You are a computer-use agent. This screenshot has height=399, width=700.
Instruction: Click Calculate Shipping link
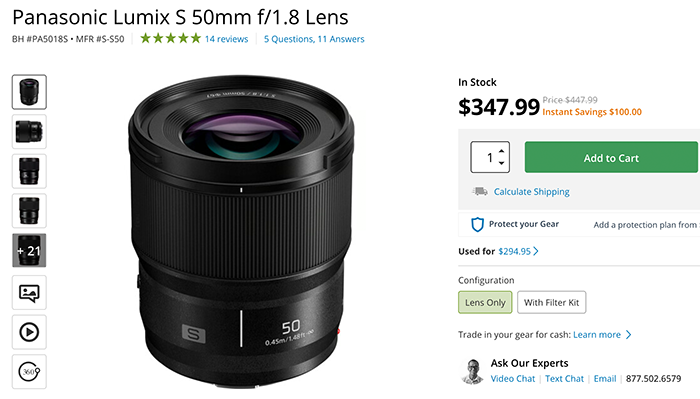point(531,191)
